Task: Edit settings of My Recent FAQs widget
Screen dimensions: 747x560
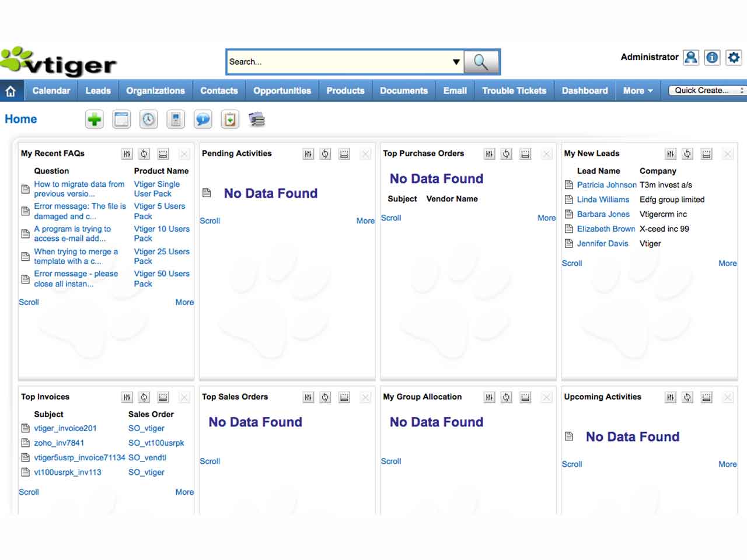Action: 127,154
